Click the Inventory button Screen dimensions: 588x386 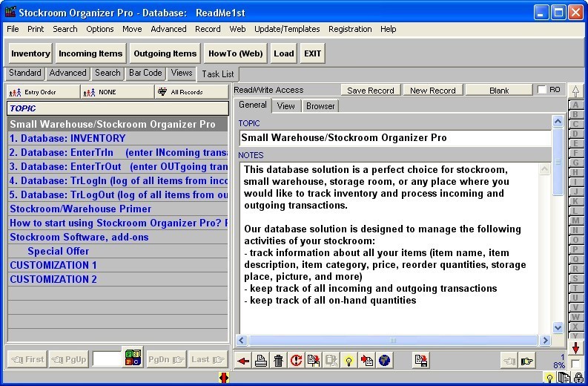click(30, 53)
